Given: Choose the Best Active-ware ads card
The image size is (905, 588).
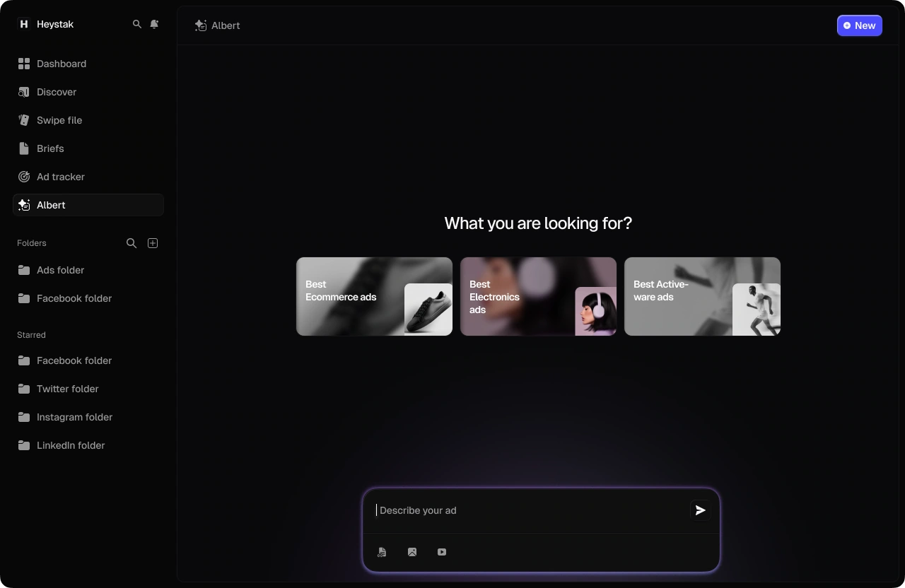Looking at the screenshot, I should (x=702, y=296).
